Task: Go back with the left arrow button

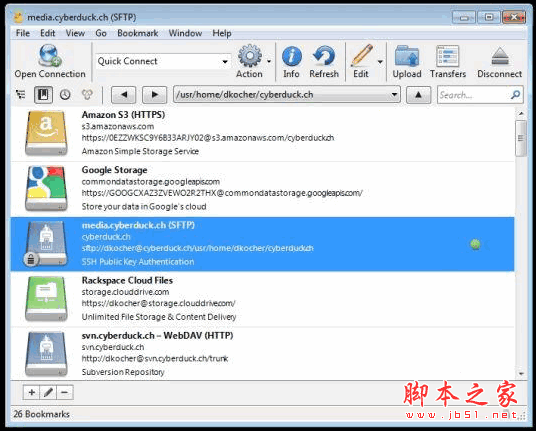Action: [x=124, y=95]
